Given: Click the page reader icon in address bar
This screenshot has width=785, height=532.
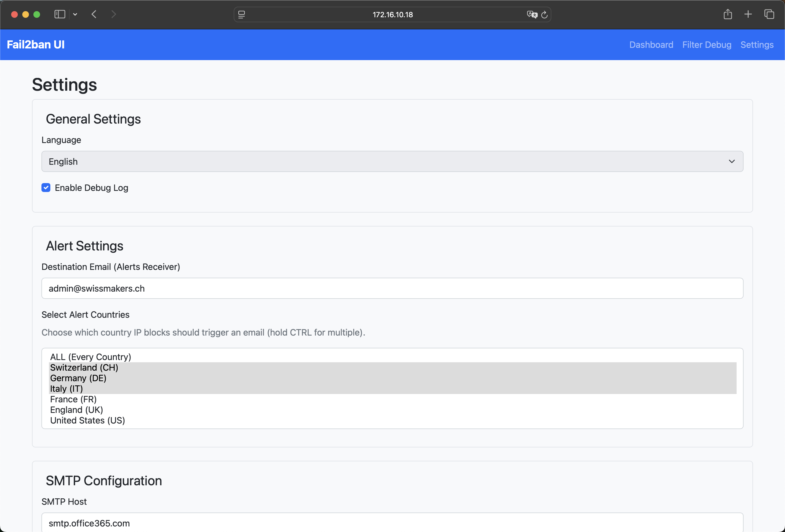Looking at the screenshot, I should pyautogui.click(x=241, y=14).
